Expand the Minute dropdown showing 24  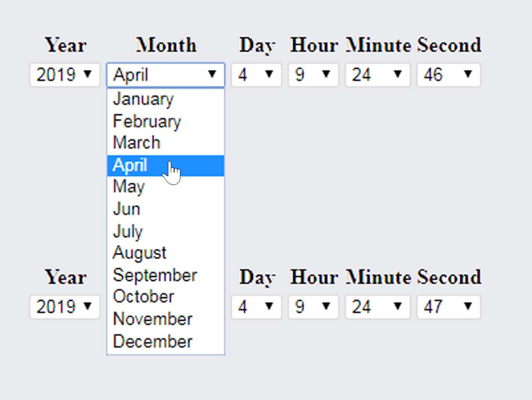[x=377, y=75]
